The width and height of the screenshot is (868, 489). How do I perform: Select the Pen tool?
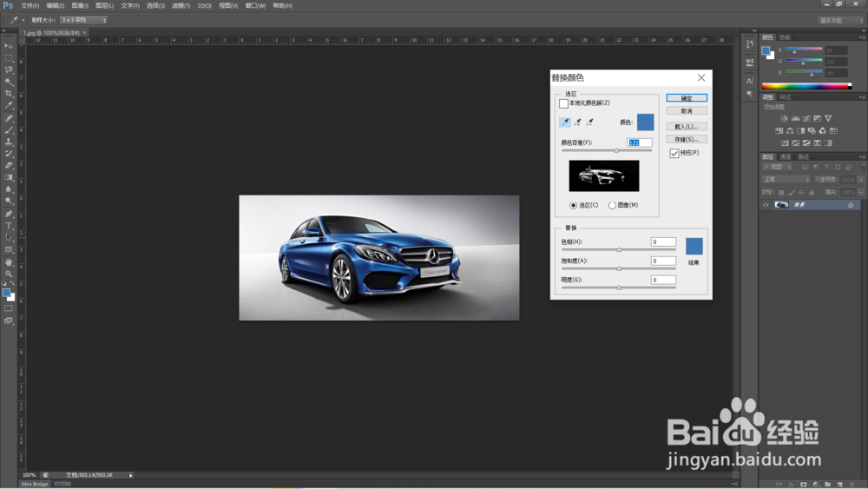(x=9, y=214)
